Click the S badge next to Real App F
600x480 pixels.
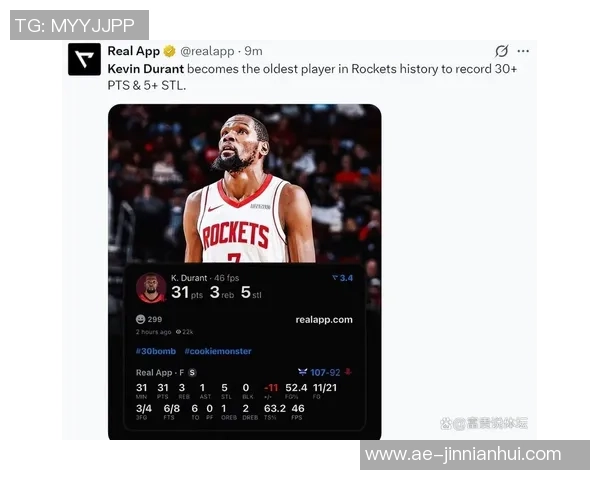tap(192, 372)
